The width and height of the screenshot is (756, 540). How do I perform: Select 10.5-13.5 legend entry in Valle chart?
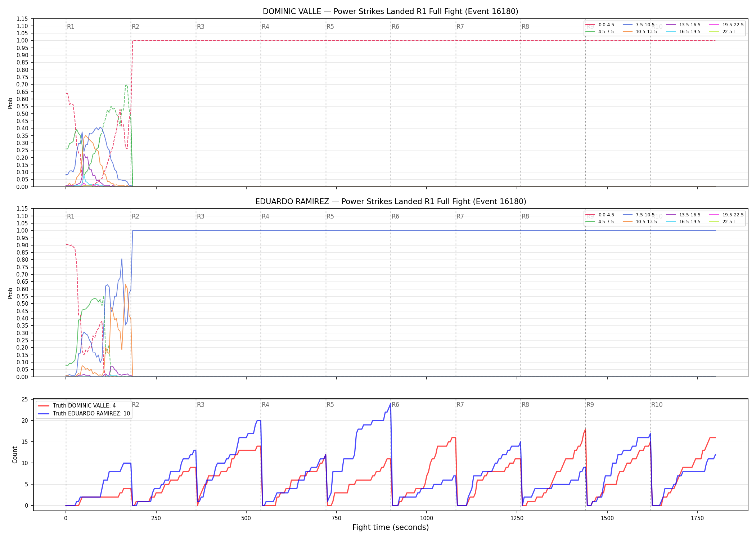click(x=640, y=32)
